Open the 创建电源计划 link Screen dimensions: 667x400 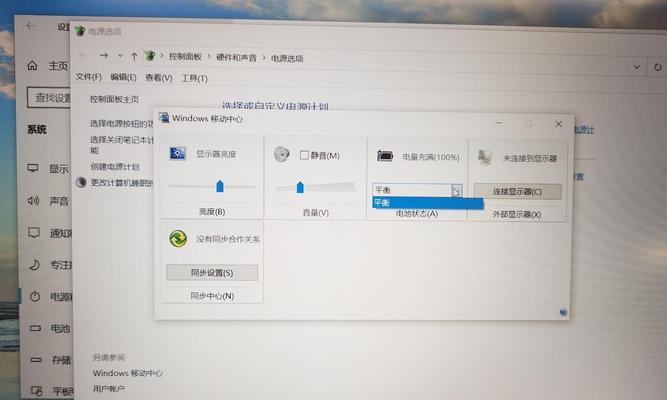tap(115, 166)
